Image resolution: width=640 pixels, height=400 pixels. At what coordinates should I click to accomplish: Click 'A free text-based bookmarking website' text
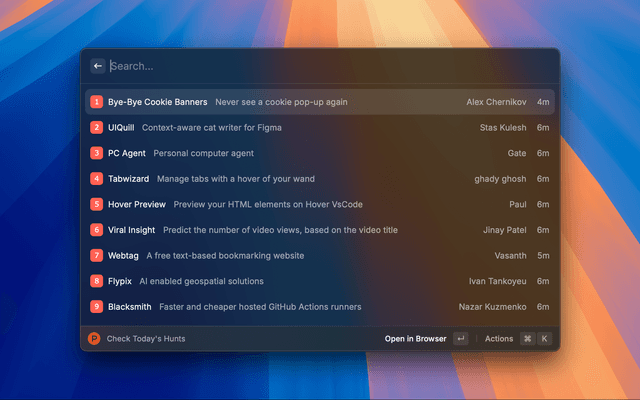pyautogui.click(x=225, y=256)
